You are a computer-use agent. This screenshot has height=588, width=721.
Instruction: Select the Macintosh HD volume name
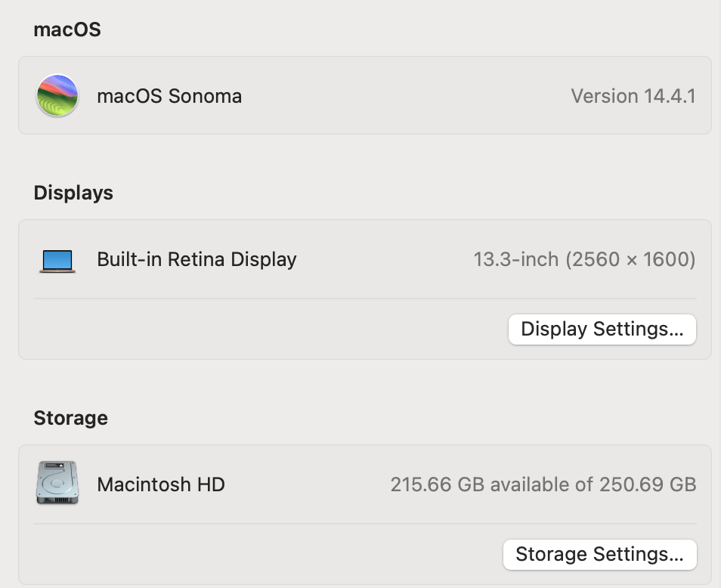tap(161, 484)
